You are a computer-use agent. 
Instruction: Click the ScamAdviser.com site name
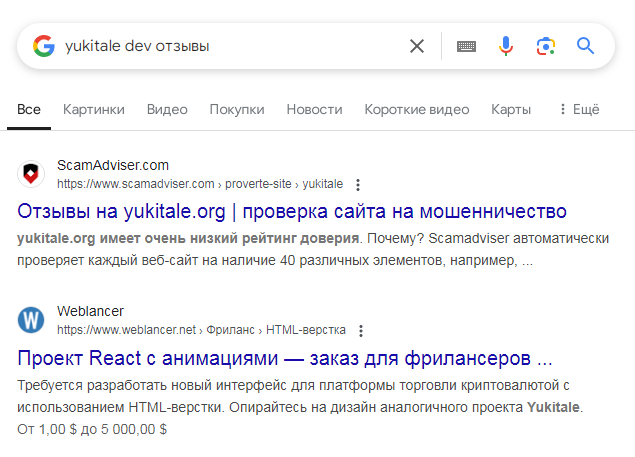[x=113, y=165]
